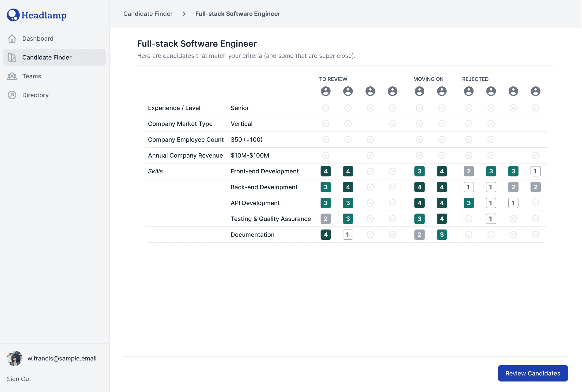Image resolution: width=582 pixels, height=392 pixels.
Task: Click Company Market Type row label
Action: click(180, 124)
